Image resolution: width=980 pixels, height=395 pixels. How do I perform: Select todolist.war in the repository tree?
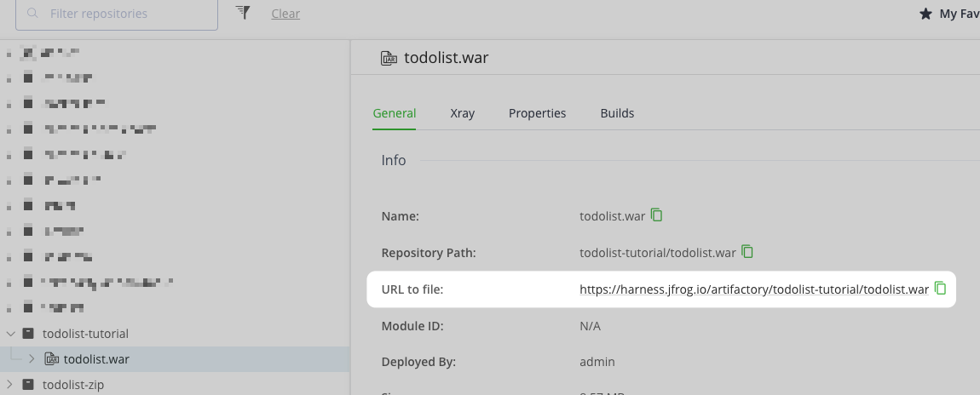coord(96,359)
